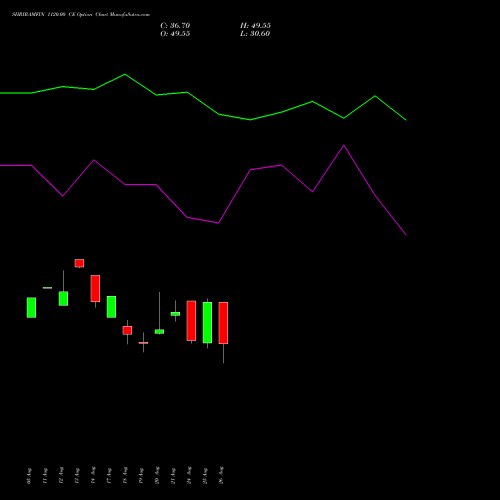
Task: Select the 11 Aug date label
Action: click(x=45, y=476)
